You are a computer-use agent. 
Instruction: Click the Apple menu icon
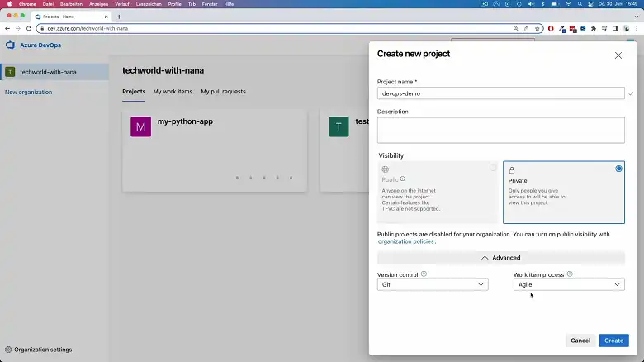pos(9,4)
